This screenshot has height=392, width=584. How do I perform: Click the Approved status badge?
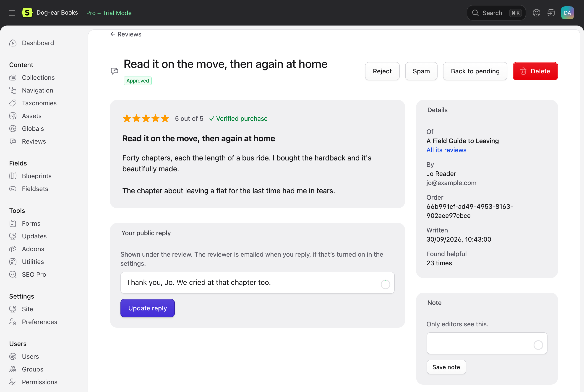137,81
